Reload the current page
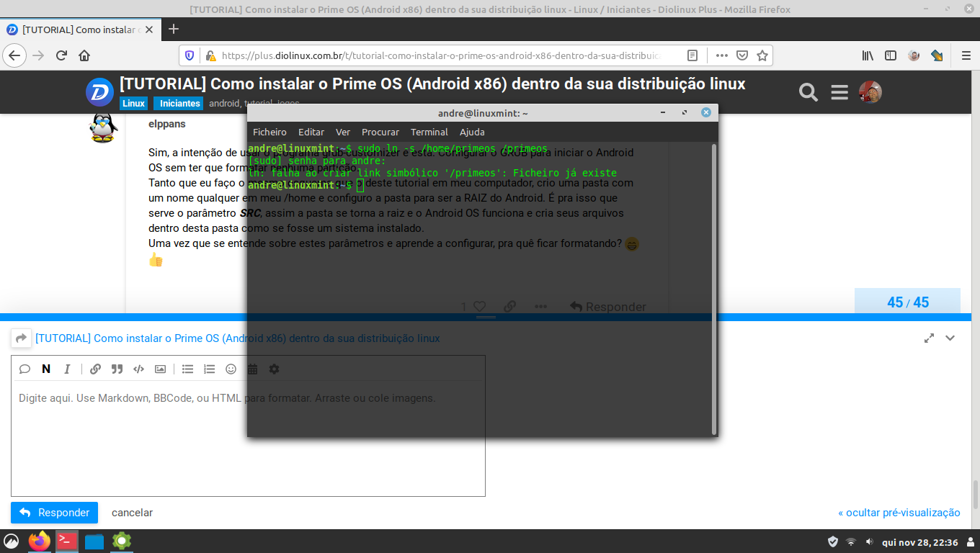The image size is (980, 553). (61, 55)
